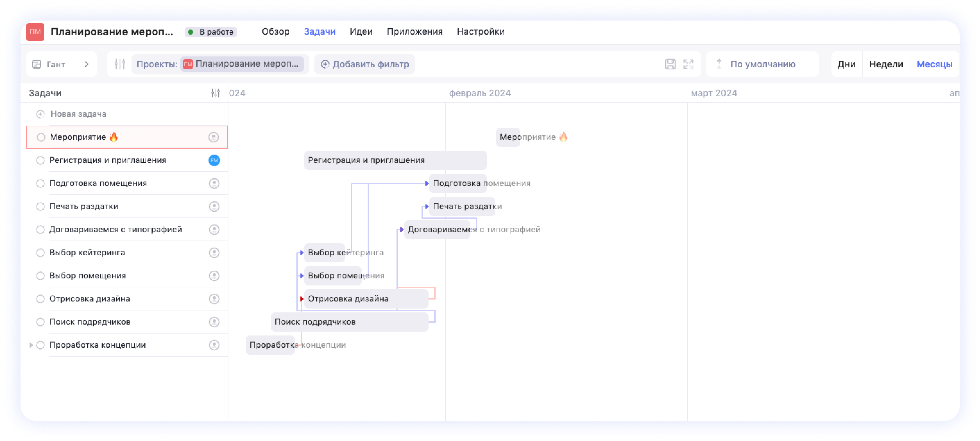Screen dimensions: 980x441
Task: Click assignee icon for Поиск подрядчиков
Action: (214, 322)
